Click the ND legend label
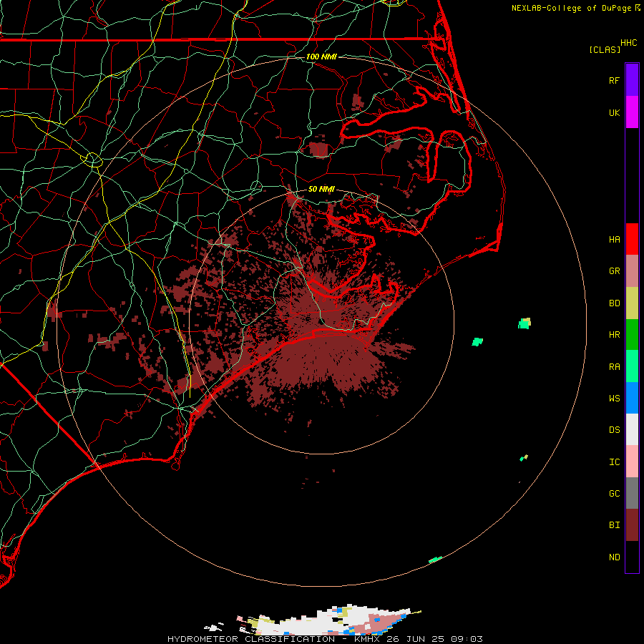This screenshot has width=644, height=644. click(x=614, y=557)
